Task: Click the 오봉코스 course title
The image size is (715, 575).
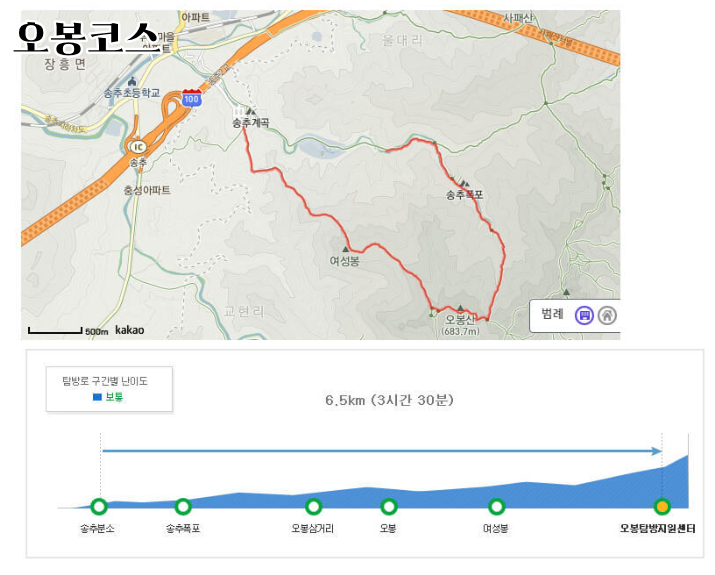Action: (85, 37)
